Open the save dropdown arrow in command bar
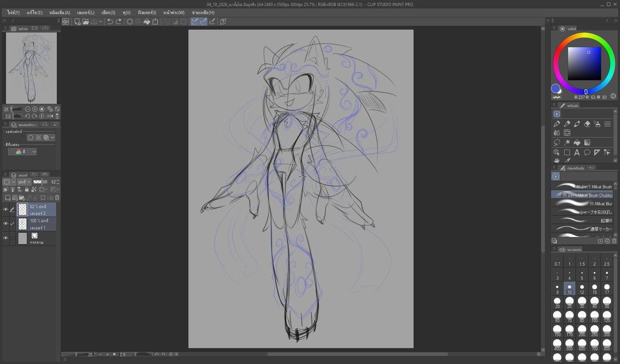The width and height of the screenshot is (620, 364). [100, 22]
